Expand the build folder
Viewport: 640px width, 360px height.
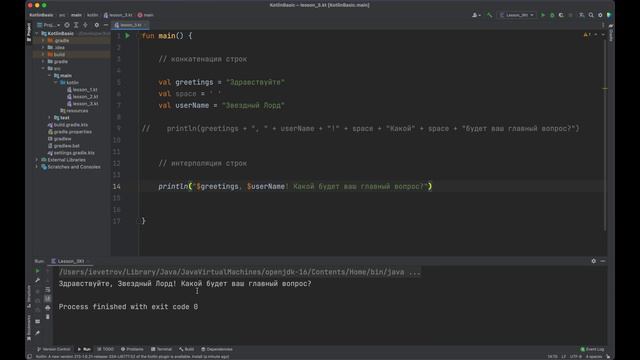43,54
